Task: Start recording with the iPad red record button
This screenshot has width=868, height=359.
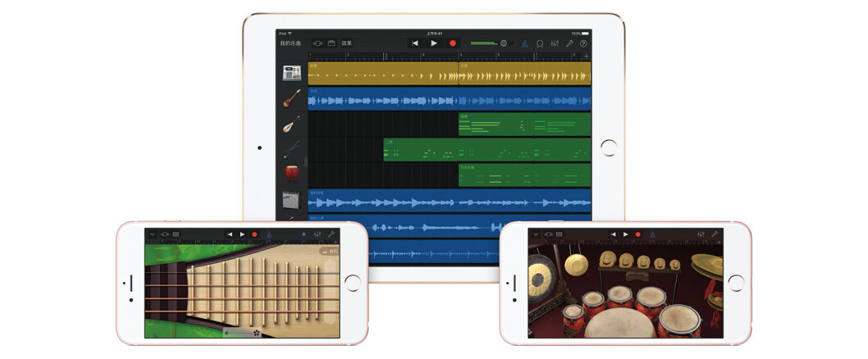Action: pyautogui.click(x=453, y=43)
